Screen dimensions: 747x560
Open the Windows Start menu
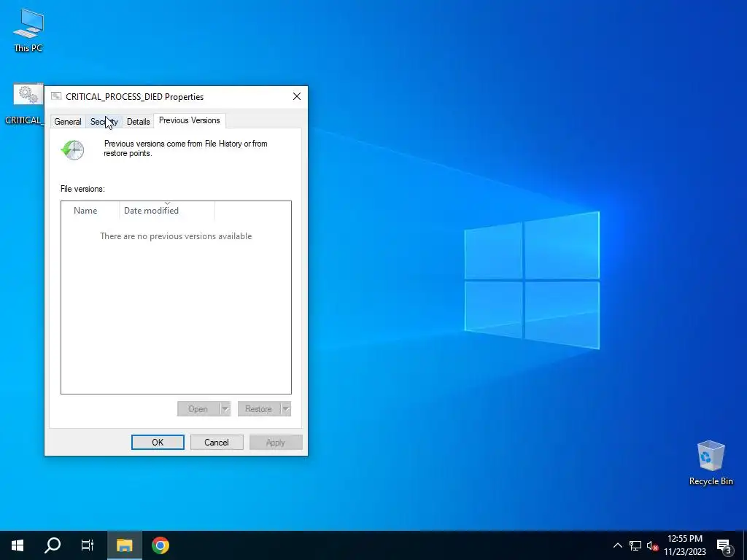click(x=18, y=545)
